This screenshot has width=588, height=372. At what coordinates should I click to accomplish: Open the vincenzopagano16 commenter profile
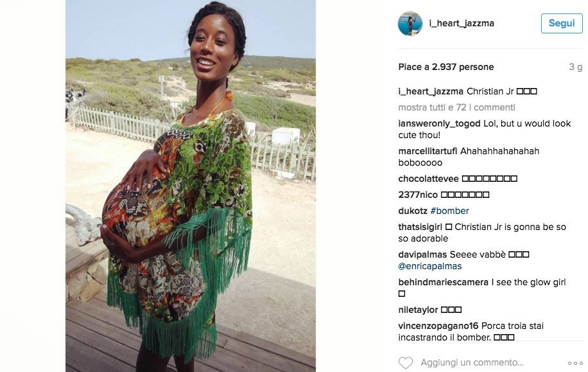pyautogui.click(x=438, y=326)
